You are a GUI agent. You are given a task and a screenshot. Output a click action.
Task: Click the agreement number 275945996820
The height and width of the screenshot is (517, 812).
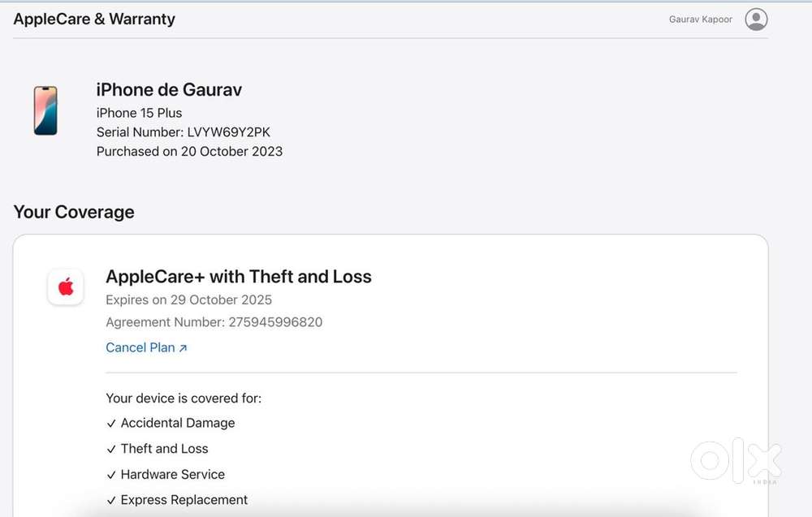[x=275, y=322]
